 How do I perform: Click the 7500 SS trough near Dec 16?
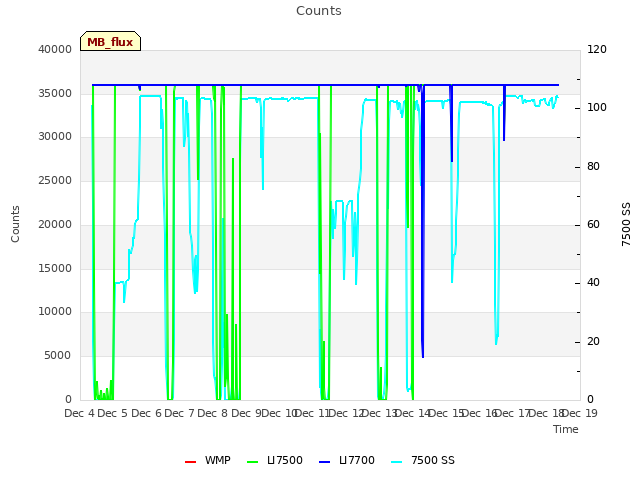(496, 344)
